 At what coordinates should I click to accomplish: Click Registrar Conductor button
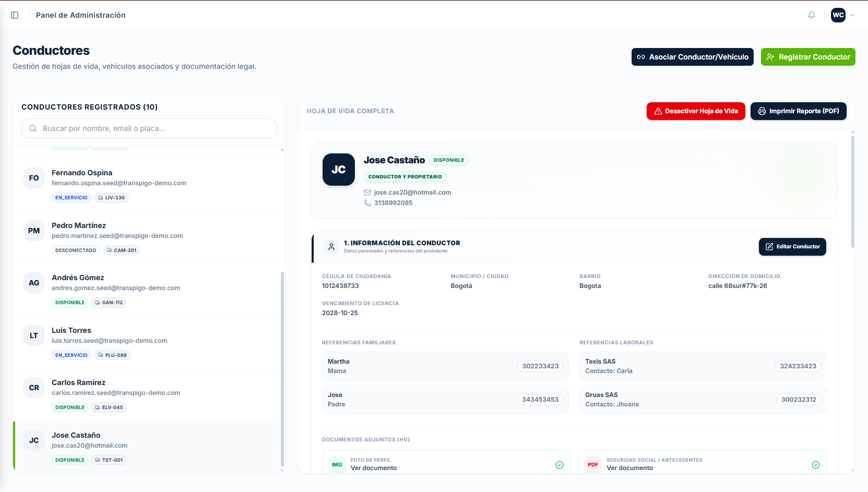point(808,57)
